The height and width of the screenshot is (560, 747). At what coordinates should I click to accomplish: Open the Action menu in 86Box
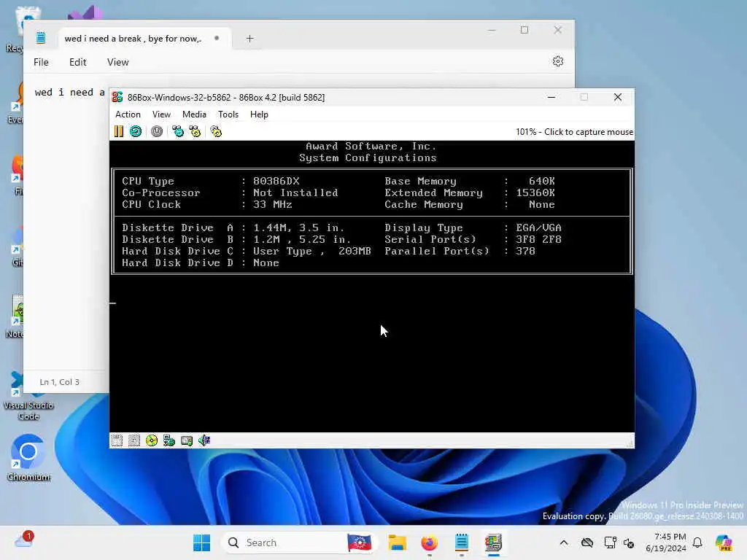[x=128, y=114]
